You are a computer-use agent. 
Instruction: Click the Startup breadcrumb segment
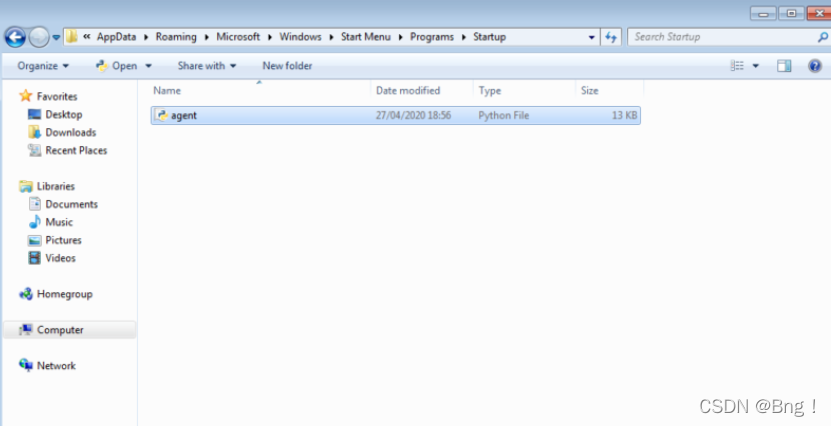(490, 37)
